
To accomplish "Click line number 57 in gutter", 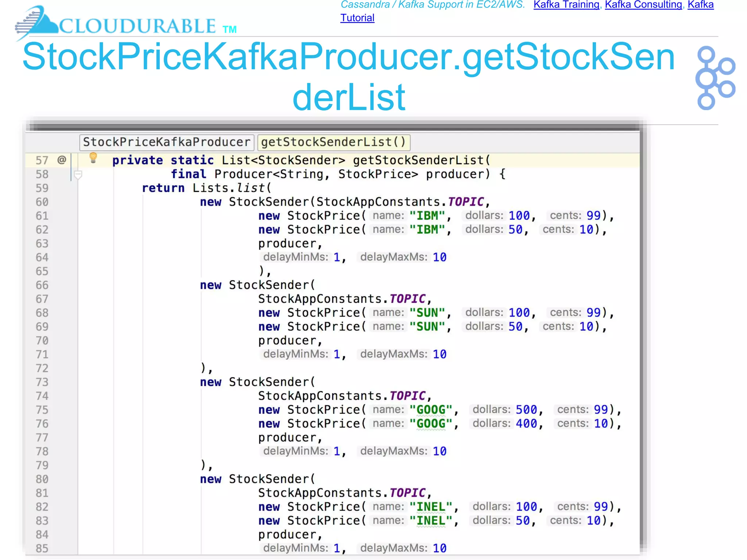I will click(x=42, y=160).
